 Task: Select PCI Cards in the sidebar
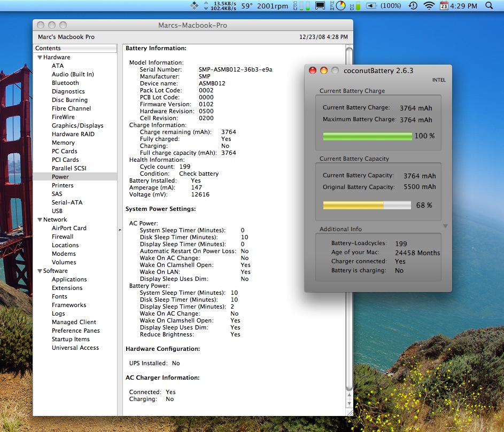[x=65, y=160]
